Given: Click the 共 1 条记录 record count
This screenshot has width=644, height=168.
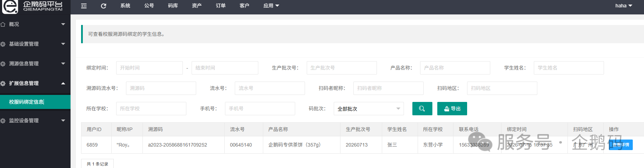Looking at the screenshot, I should point(97,164).
